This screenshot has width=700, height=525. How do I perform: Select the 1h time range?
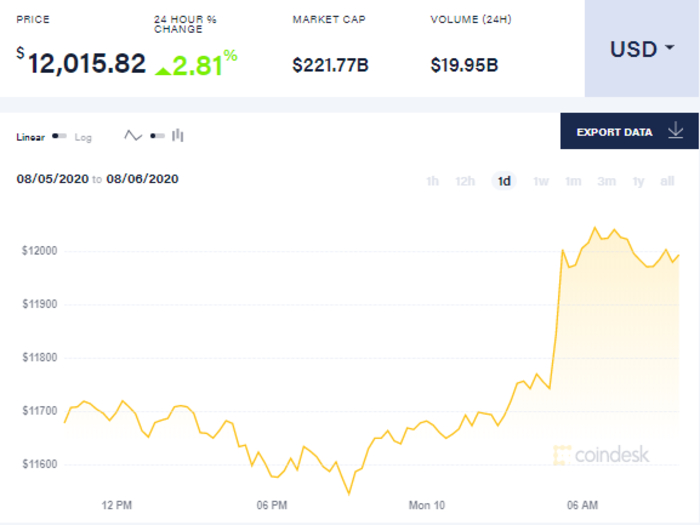point(432,181)
